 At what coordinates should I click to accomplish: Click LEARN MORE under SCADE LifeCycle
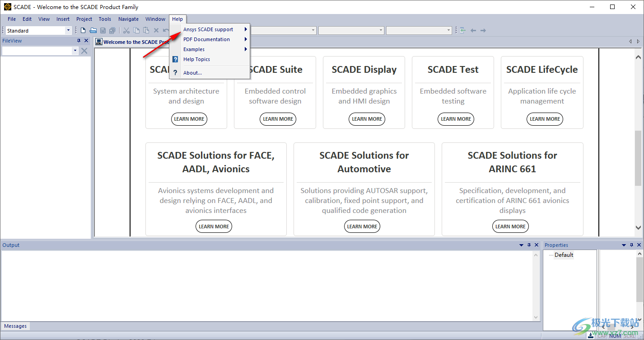point(545,119)
